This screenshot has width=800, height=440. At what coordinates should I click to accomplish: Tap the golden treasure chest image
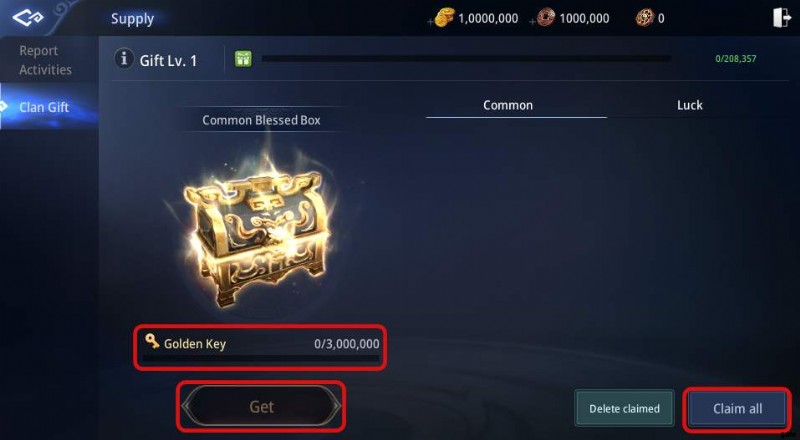click(x=255, y=236)
